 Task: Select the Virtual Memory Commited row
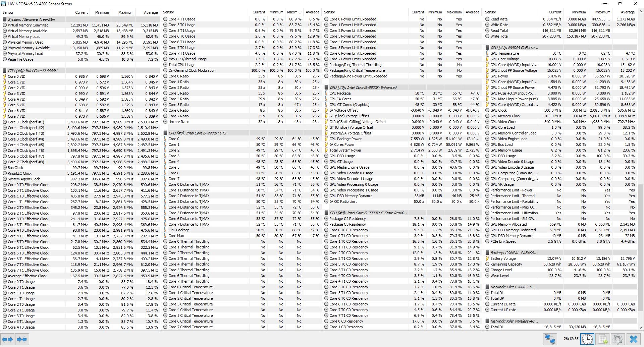[x=80, y=25]
